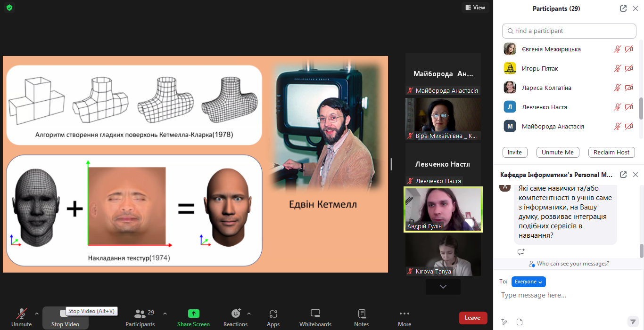Click the green encryption shield icon
This screenshot has width=644, height=330.
[x=9, y=8]
